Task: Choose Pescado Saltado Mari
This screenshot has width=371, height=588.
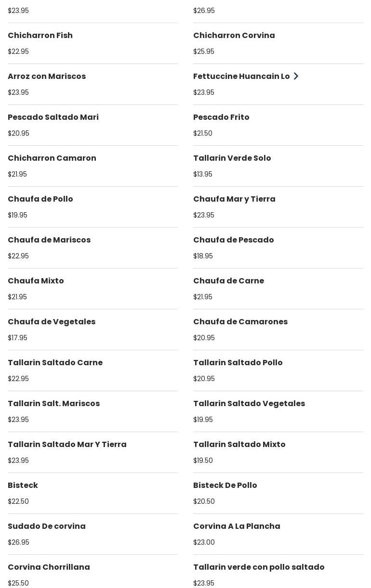Action: pos(53,117)
